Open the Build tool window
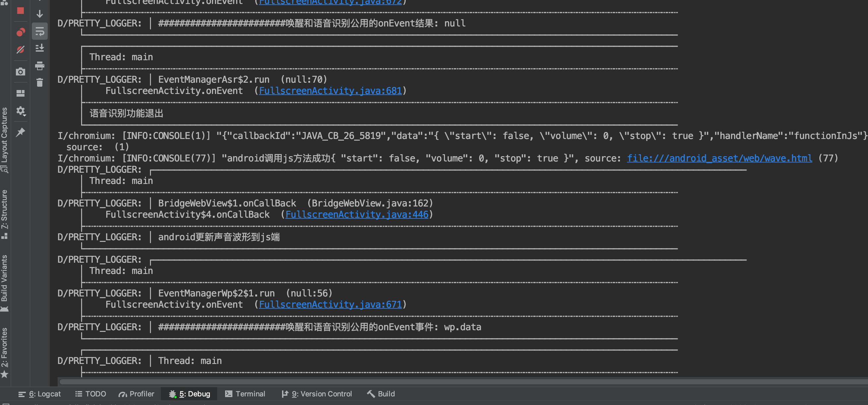 point(381,393)
